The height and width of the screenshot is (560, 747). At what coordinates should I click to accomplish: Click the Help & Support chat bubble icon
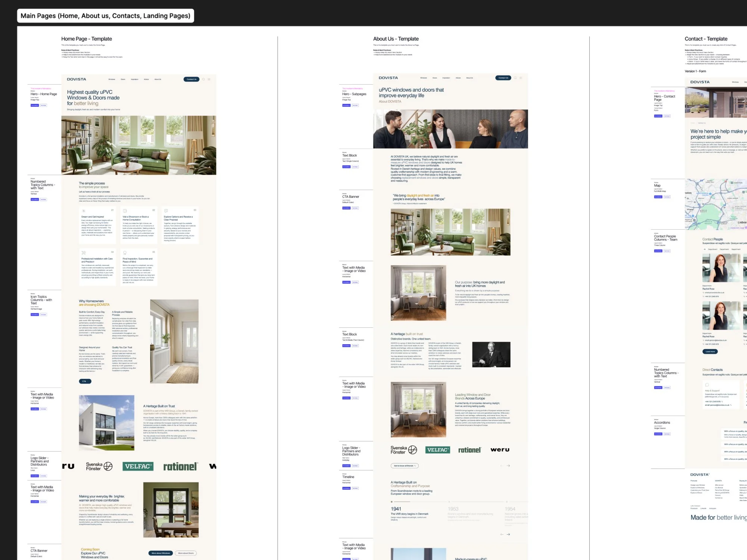[x=707, y=385]
